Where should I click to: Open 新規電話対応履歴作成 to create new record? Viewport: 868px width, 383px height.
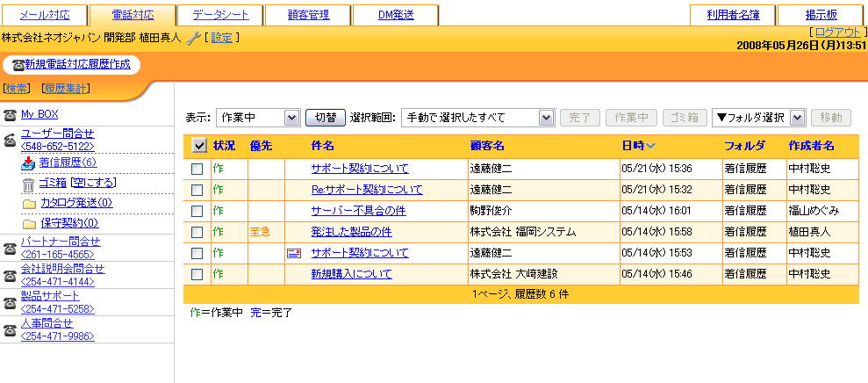coord(72,64)
